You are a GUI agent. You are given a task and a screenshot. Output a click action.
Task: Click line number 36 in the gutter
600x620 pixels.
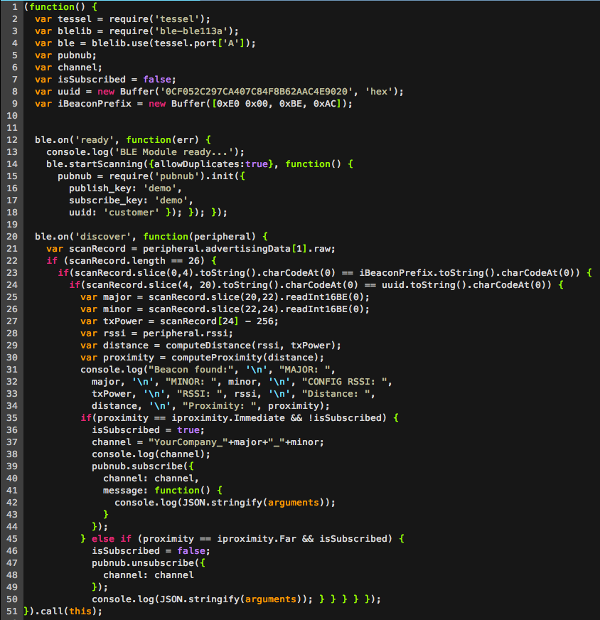pos(10,417)
